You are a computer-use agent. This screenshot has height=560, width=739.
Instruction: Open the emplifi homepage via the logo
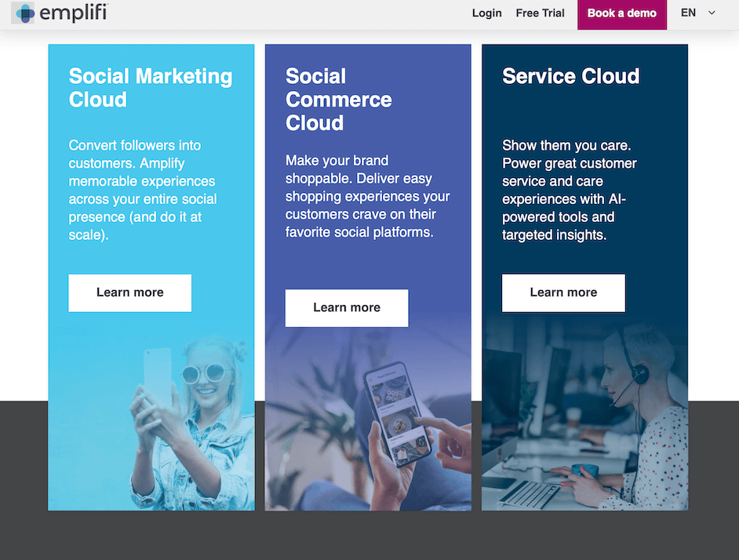pos(59,13)
